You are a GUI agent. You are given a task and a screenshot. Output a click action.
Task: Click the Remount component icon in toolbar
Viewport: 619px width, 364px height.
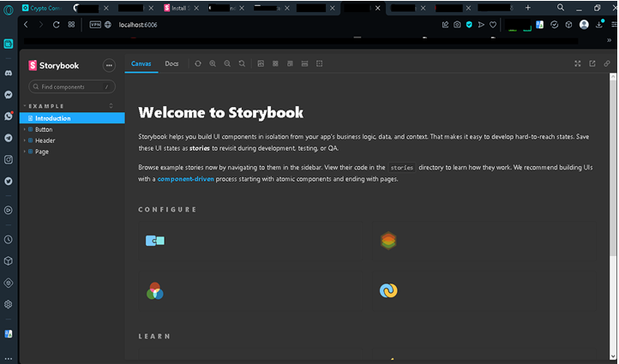(x=198, y=63)
